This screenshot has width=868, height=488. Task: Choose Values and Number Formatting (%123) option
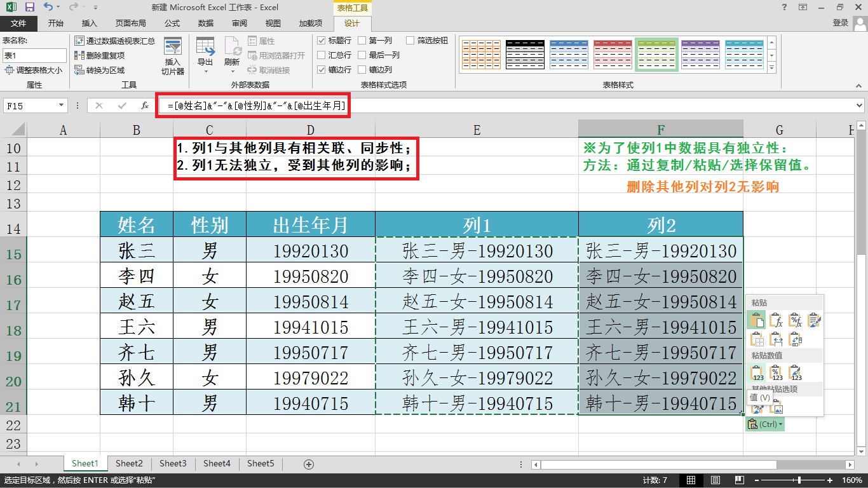coord(776,372)
